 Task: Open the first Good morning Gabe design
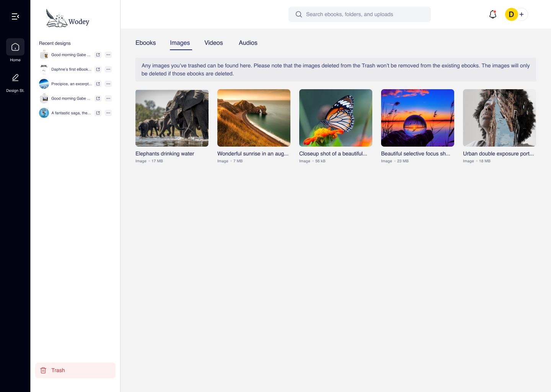pos(70,55)
